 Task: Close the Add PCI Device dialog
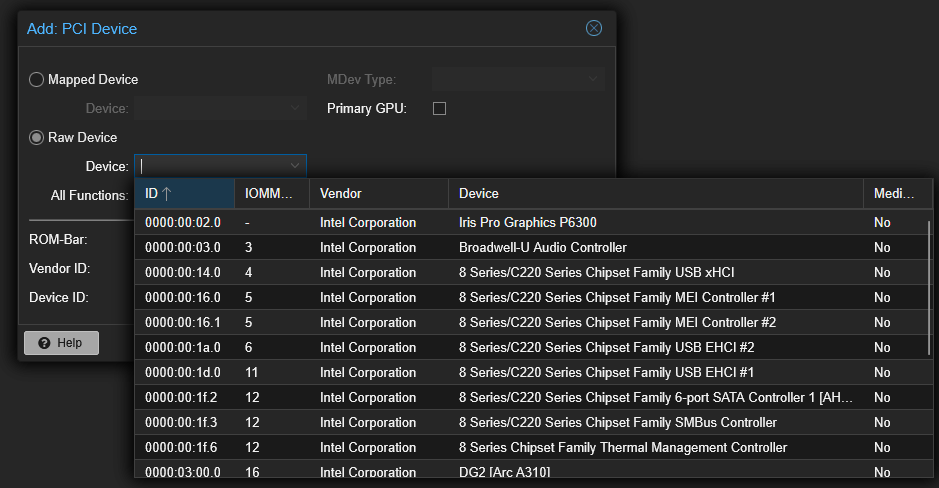coord(593,28)
